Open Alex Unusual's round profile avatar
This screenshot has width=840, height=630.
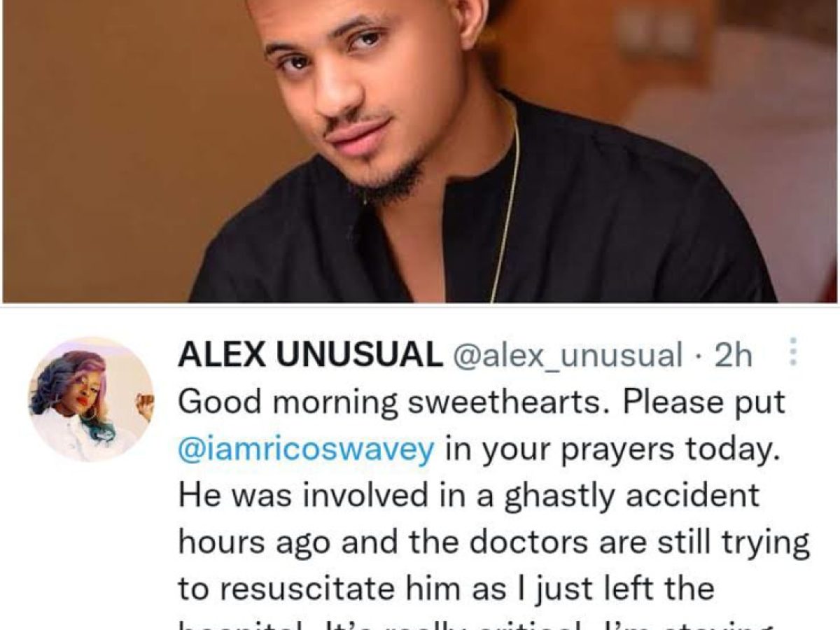91,399
